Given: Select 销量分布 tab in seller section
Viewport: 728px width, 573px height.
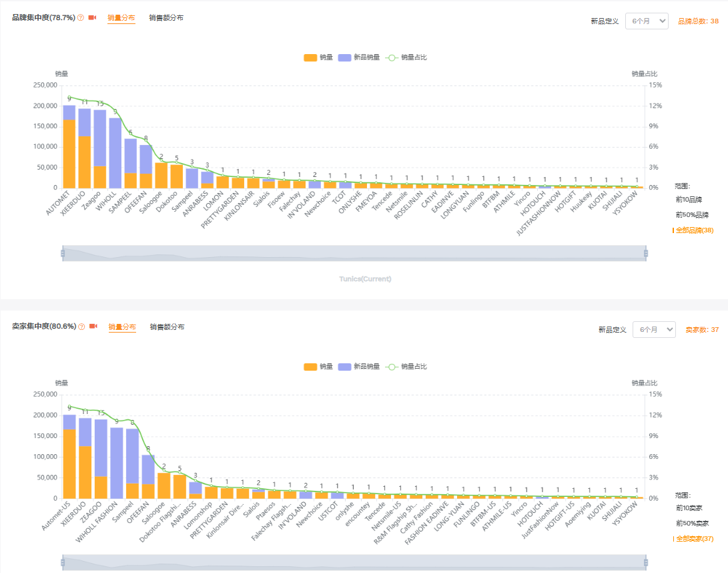Looking at the screenshot, I should click(122, 327).
